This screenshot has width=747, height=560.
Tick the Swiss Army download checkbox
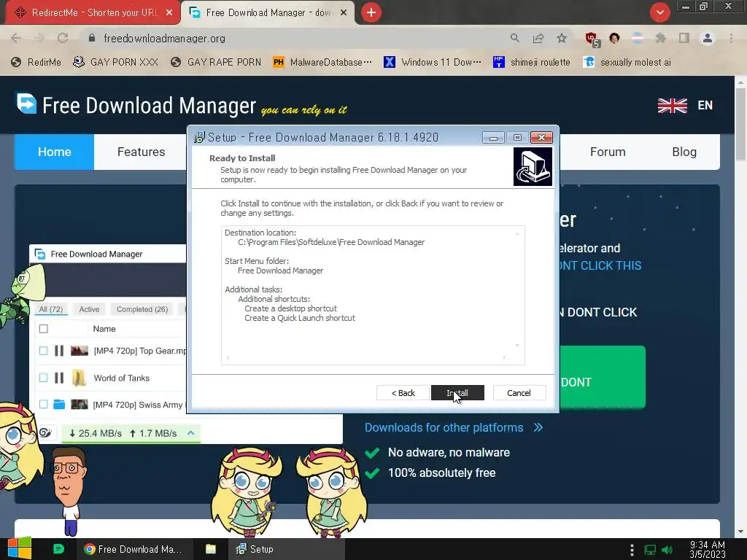point(43,405)
